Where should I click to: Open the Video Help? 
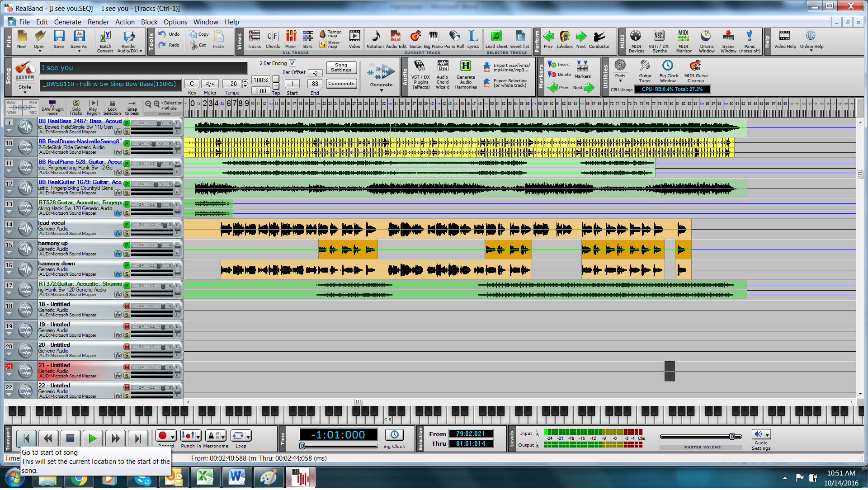(x=785, y=39)
